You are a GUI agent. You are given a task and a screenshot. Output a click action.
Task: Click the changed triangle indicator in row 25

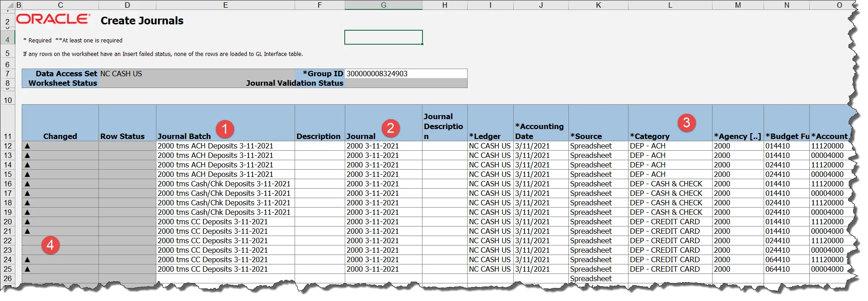[x=27, y=269]
